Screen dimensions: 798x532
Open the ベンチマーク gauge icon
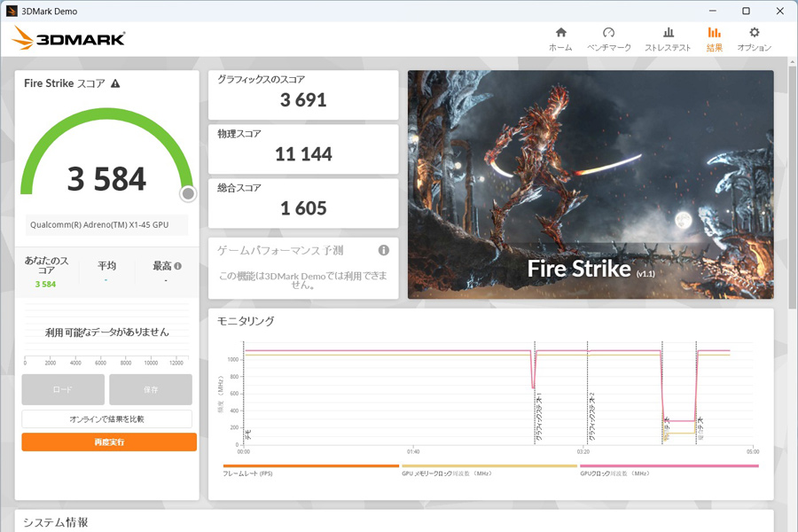click(x=608, y=33)
